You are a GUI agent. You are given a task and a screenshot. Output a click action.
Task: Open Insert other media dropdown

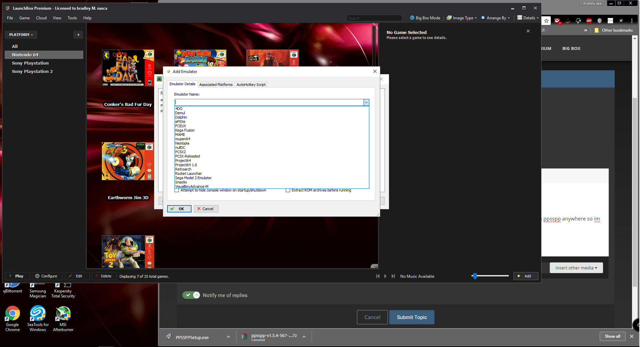coord(576,268)
